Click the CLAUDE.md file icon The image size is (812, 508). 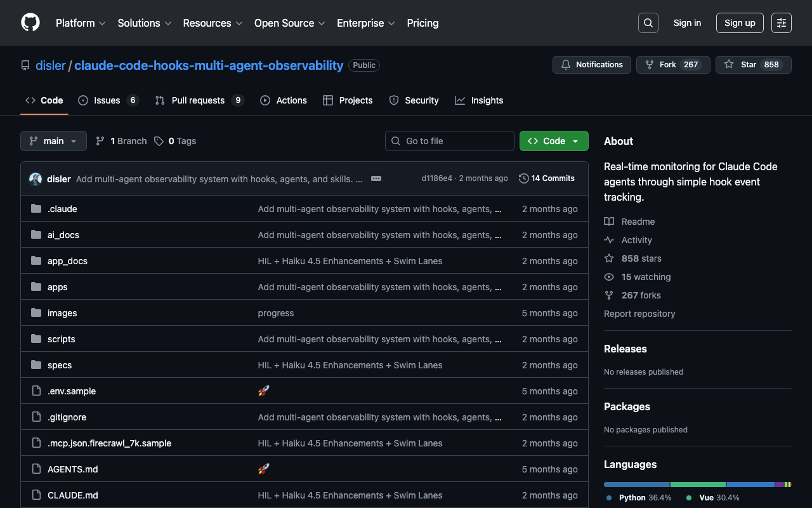36,495
